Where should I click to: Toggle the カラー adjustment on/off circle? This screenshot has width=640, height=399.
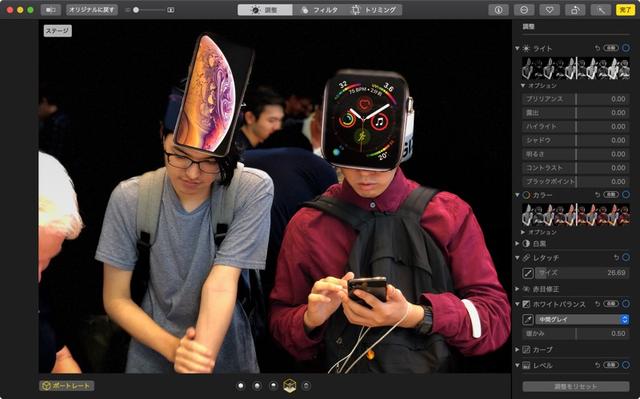coord(626,195)
